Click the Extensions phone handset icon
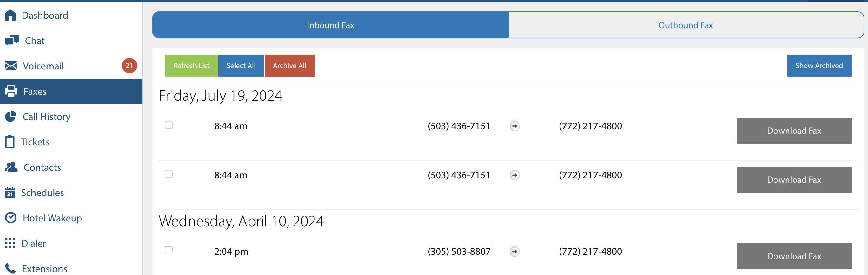Screen dimensions: 868x275 (x=10, y=268)
